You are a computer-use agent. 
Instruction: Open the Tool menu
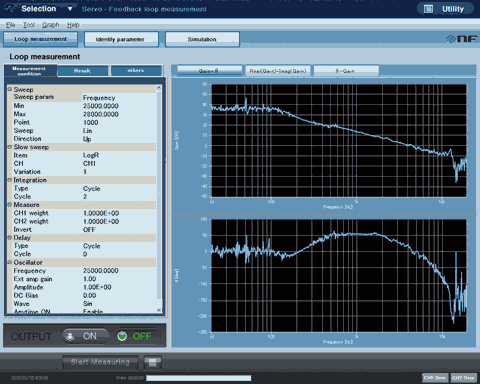pyautogui.click(x=29, y=25)
